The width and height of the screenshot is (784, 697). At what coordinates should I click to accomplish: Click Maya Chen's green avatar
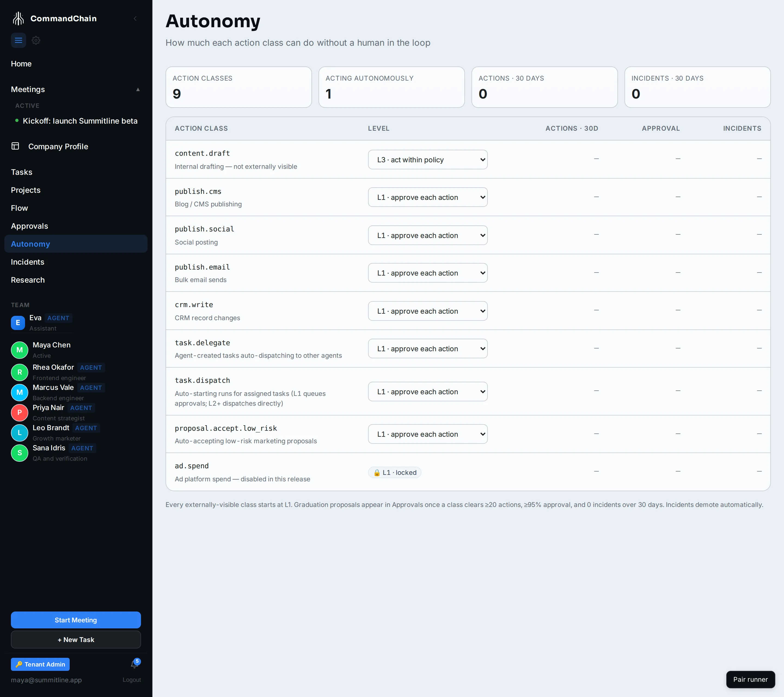click(20, 350)
